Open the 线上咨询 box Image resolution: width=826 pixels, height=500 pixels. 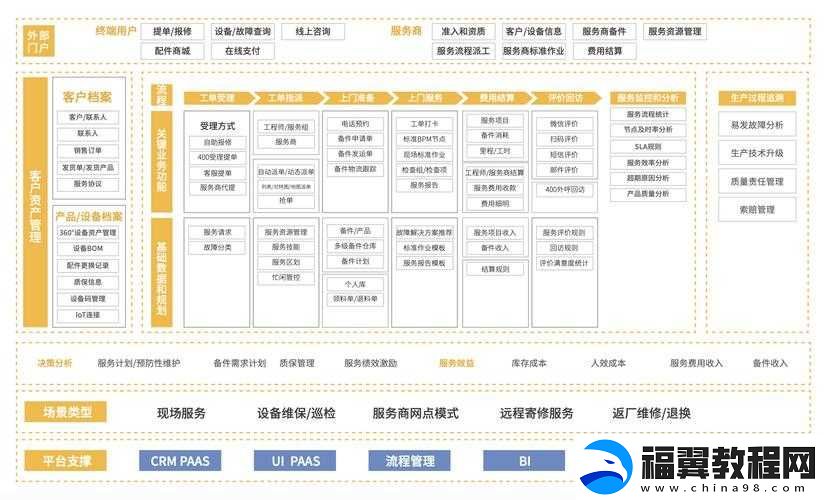(x=313, y=32)
